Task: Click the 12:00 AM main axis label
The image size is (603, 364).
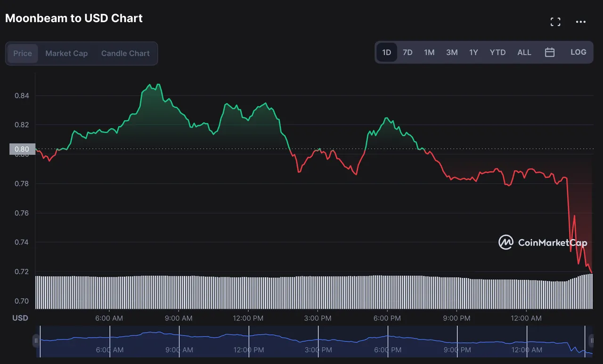Action: pos(526,318)
